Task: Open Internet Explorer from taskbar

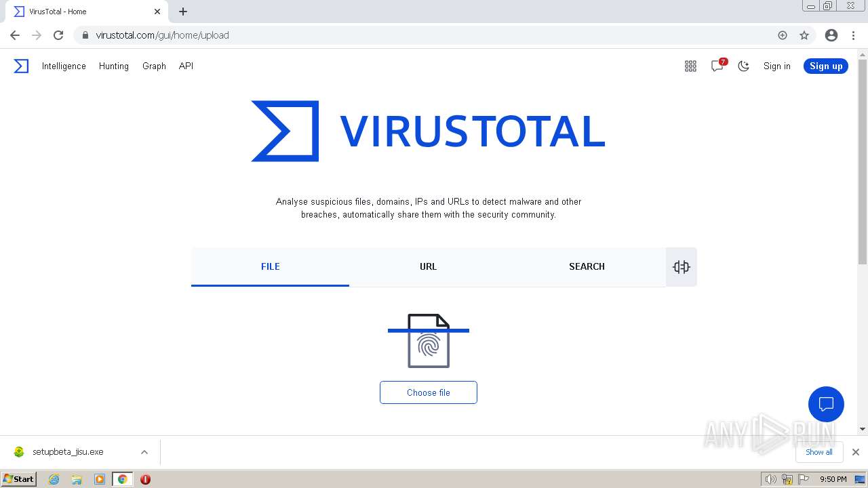Action: [54, 479]
